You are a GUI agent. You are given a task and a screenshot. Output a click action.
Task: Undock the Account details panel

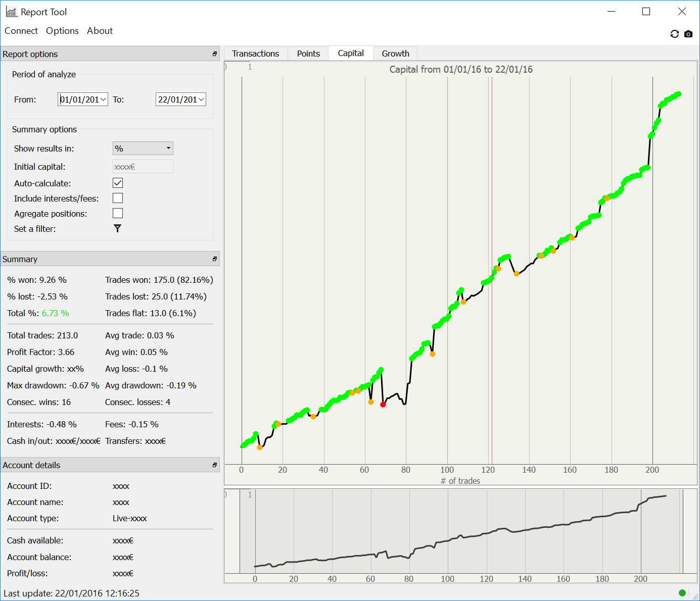click(215, 465)
